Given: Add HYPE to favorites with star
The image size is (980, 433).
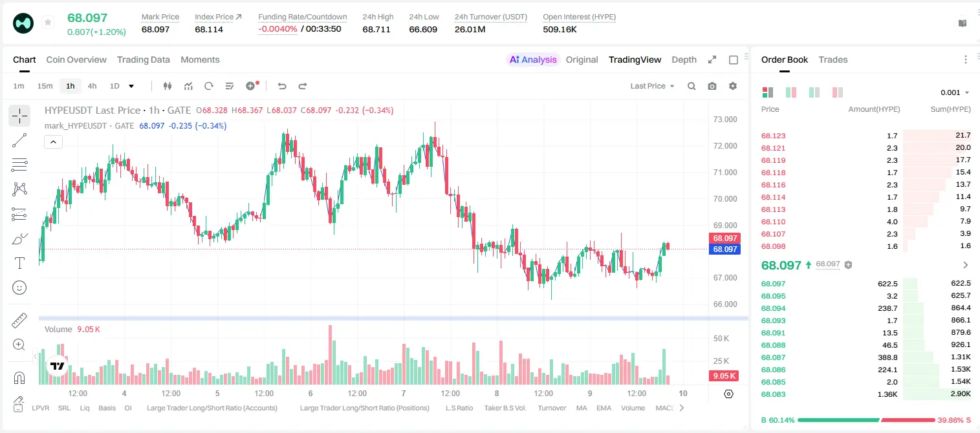Looking at the screenshot, I should (x=48, y=23).
